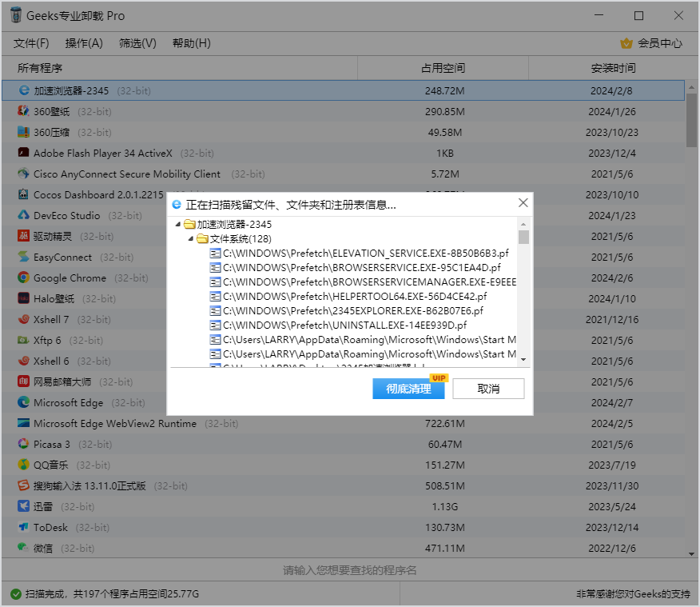The image size is (700, 607).
Task: Click the Halo壁纸 icon
Action: (23, 298)
